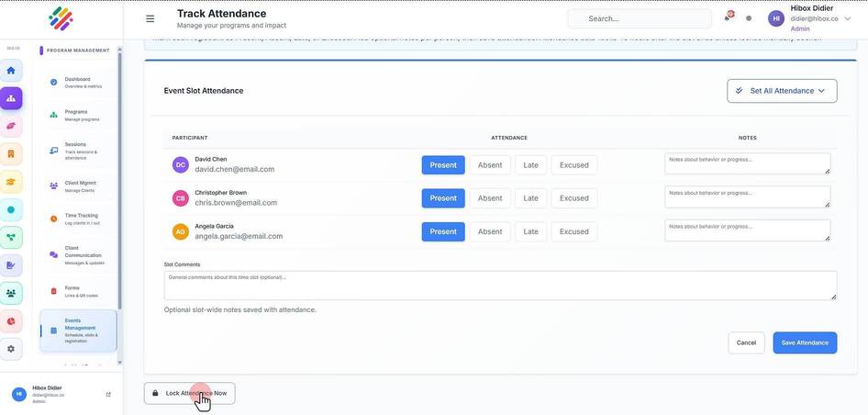Click Angela Garcia's AG avatar
Viewport: 868px width, 415px height.
point(181,231)
